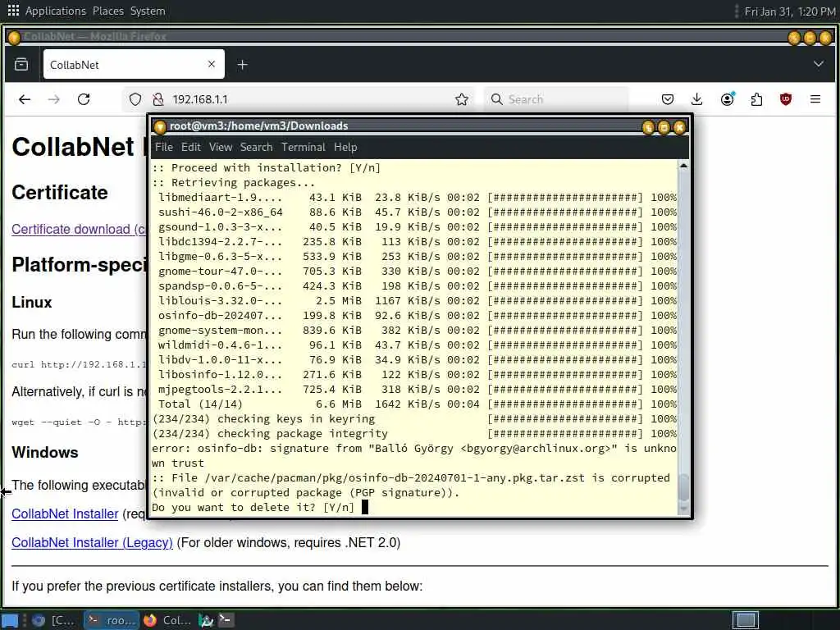The image size is (840, 630).
Task: Open the terminal View menu
Action: click(221, 148)
